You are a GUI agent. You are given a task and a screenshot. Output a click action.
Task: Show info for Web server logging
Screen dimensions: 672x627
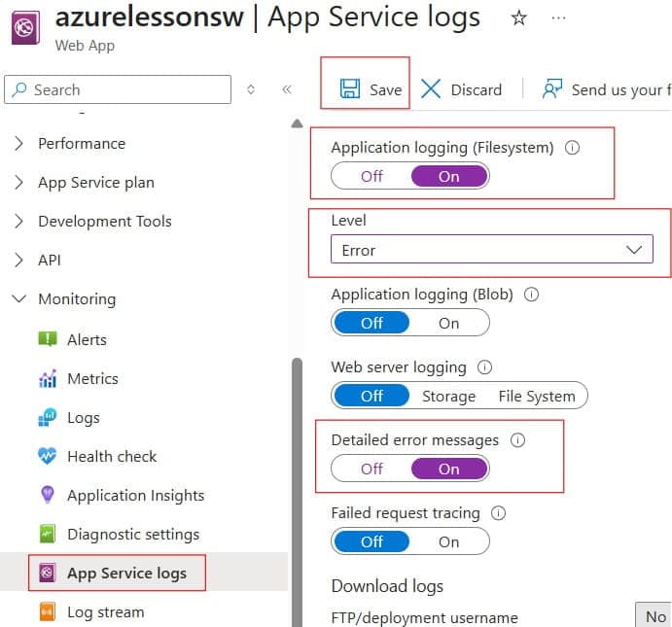coord(484,367)
